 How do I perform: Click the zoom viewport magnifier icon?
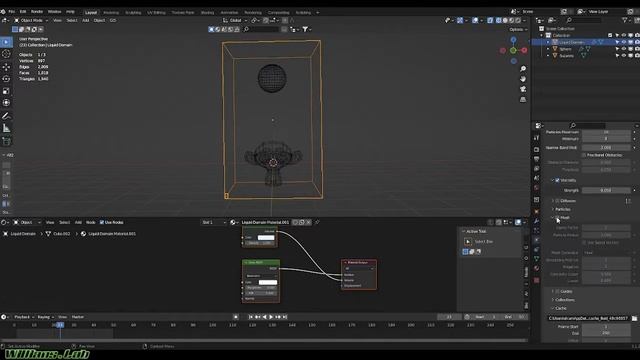pos(523,69)
